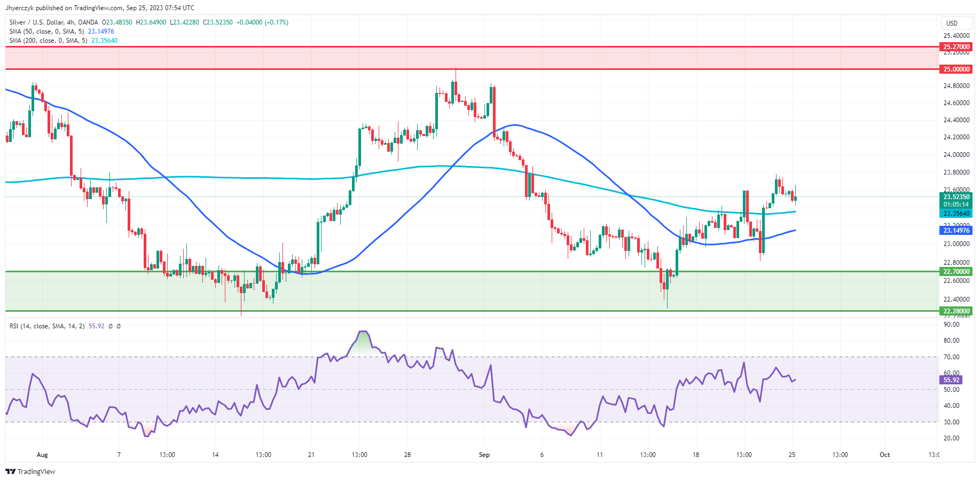Click the red 25.27000 price label
The width and height of the screenshot is (980, 481).
tap(956, 47)
